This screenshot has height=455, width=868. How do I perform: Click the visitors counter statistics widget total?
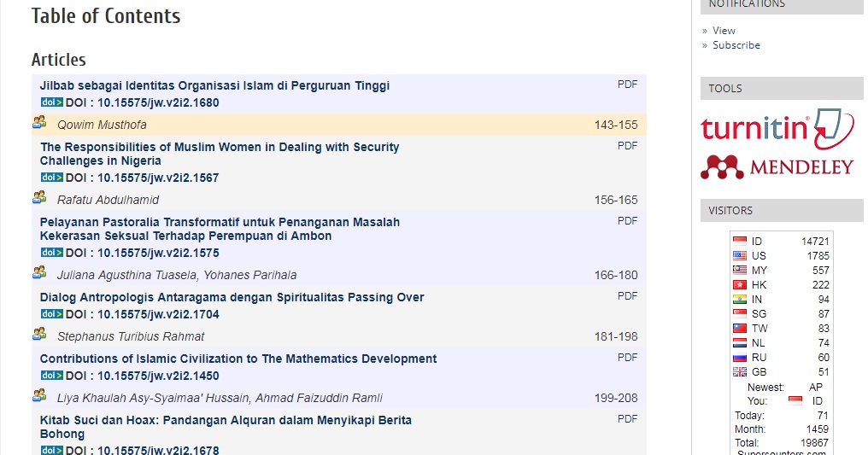[x=781, y=443]
